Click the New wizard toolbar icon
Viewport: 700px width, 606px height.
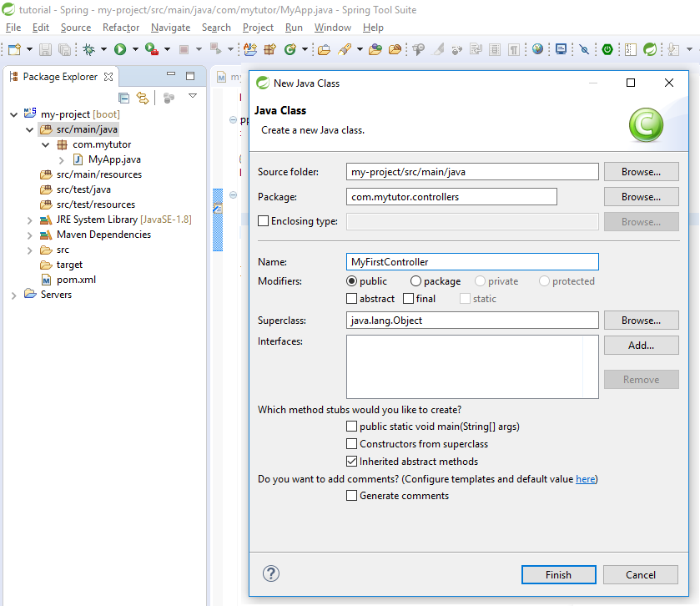point(15,49)
